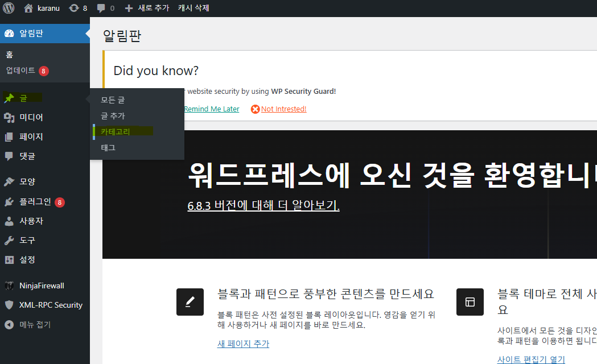Click the Did you know? heading
Screen dimensions: 597x364
[156, 71]
